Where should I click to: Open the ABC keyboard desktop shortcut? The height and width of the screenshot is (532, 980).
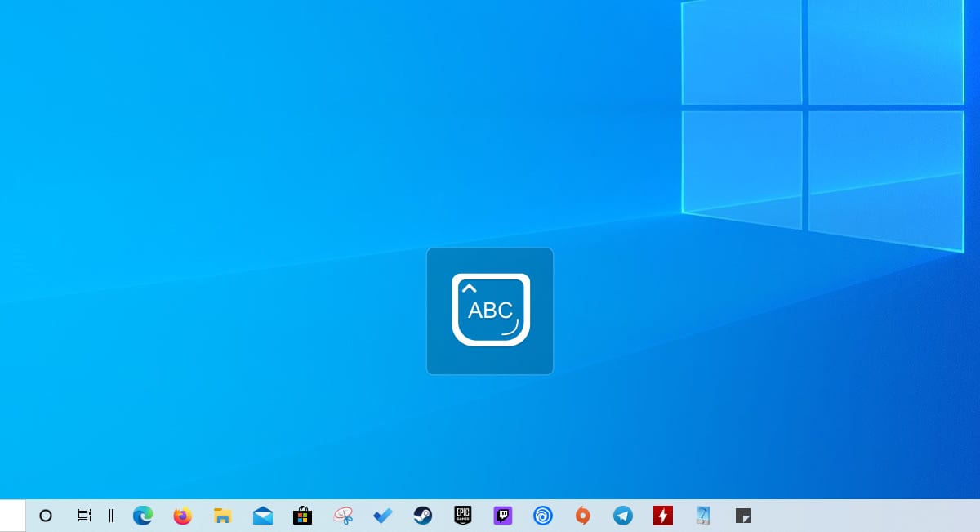click(490, 311)
